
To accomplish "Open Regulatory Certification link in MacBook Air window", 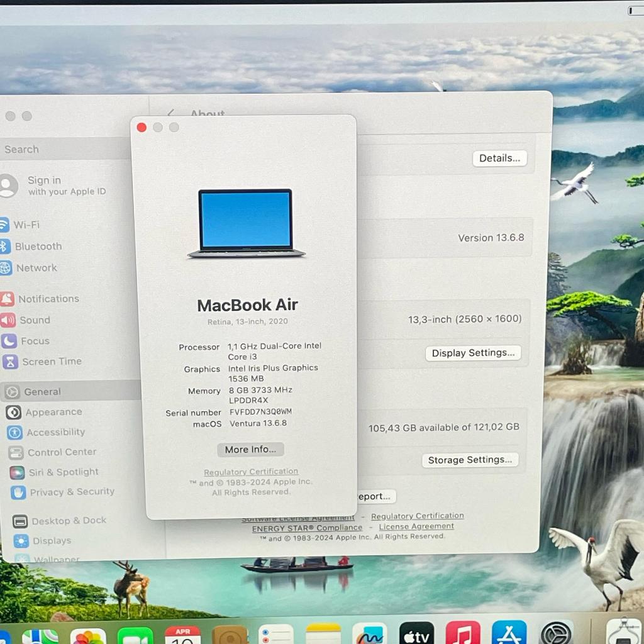I will pos(251,472).
